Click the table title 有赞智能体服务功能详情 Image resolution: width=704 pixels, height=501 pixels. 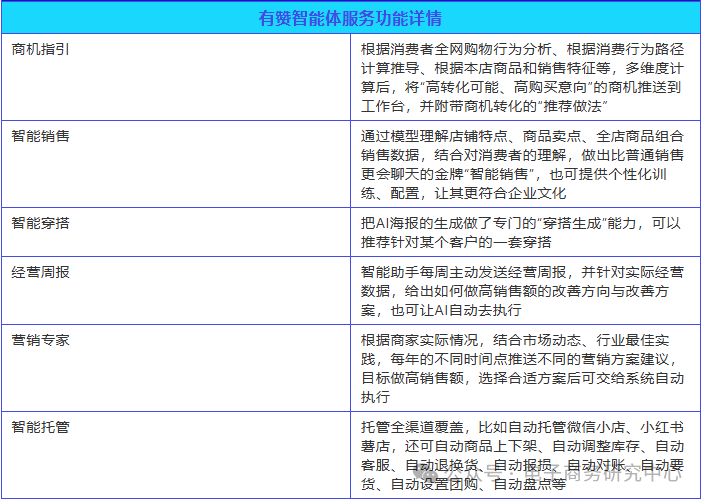tap(350, 18)
